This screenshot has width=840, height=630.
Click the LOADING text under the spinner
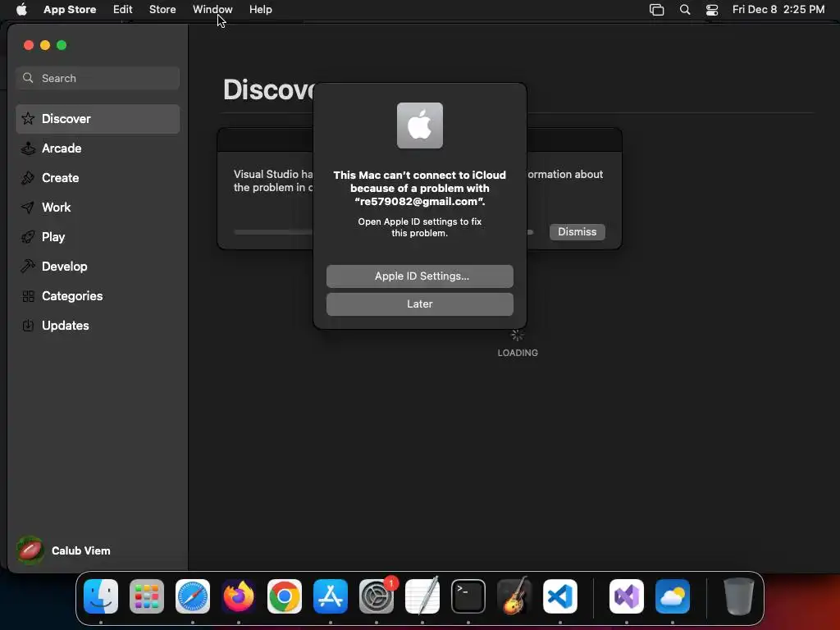pos(518,353)
